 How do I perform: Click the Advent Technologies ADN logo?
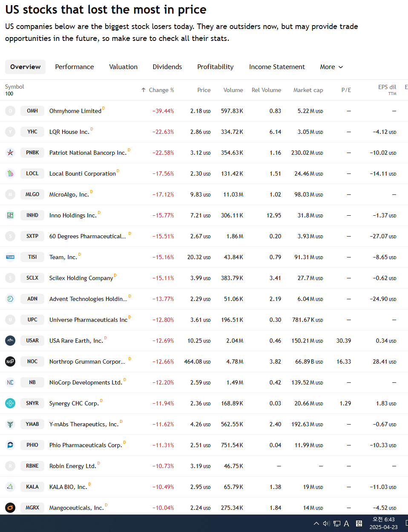(10, 299)
